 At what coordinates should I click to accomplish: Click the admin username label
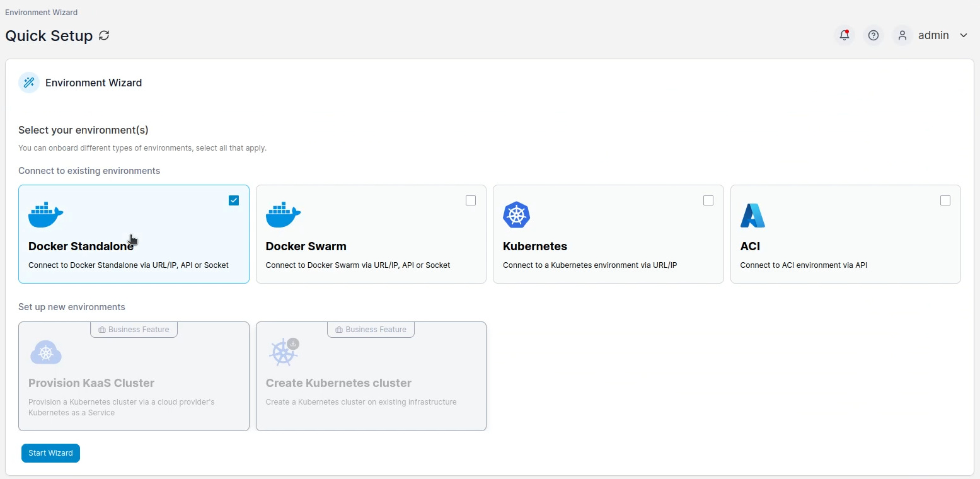[x=933, y=35]
